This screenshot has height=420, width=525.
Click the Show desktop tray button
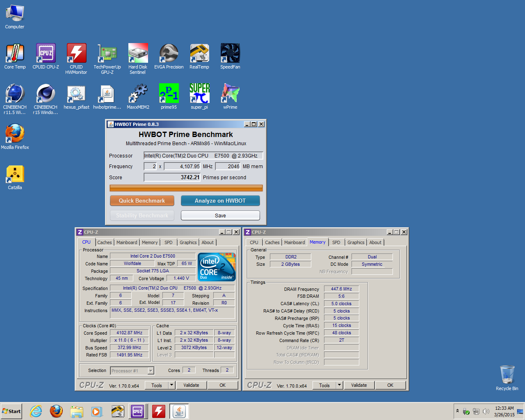pyautogui.click(x=520, y=411)
